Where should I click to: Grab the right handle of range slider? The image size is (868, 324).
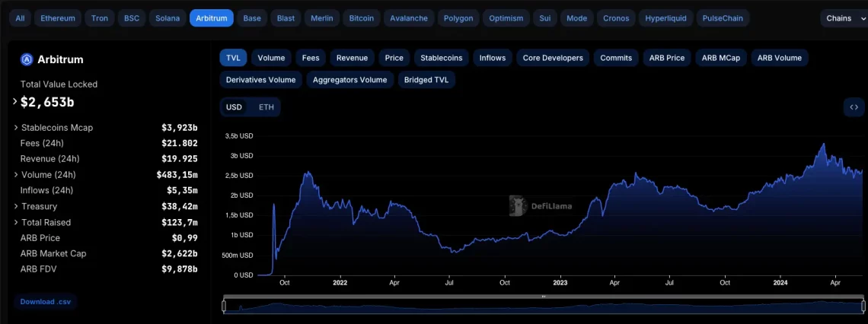(865, 306)
